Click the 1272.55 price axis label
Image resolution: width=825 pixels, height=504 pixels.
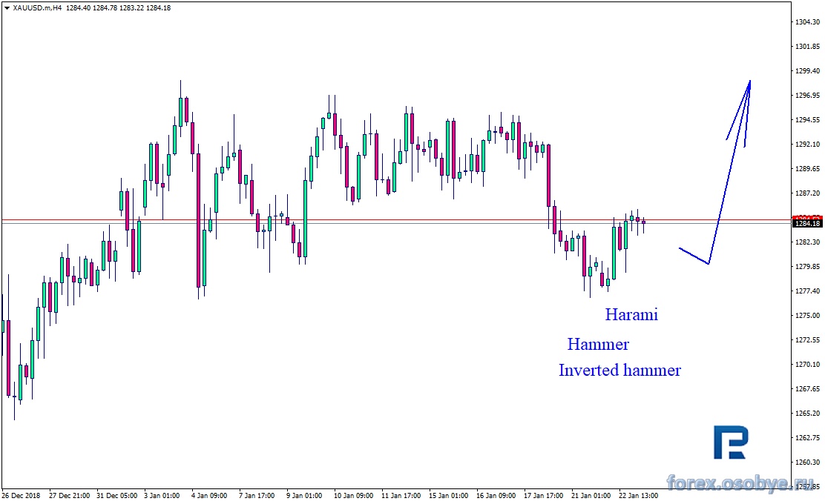point(808,340)
